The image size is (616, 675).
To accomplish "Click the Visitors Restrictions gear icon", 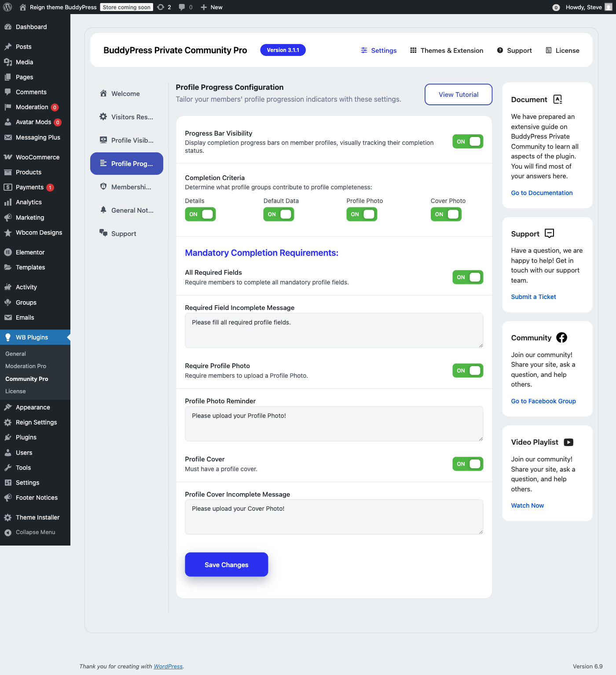I will click(x=103, y=117).
